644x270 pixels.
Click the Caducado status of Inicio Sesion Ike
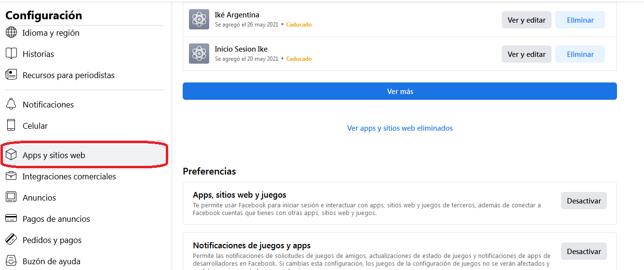coord(299,59)
